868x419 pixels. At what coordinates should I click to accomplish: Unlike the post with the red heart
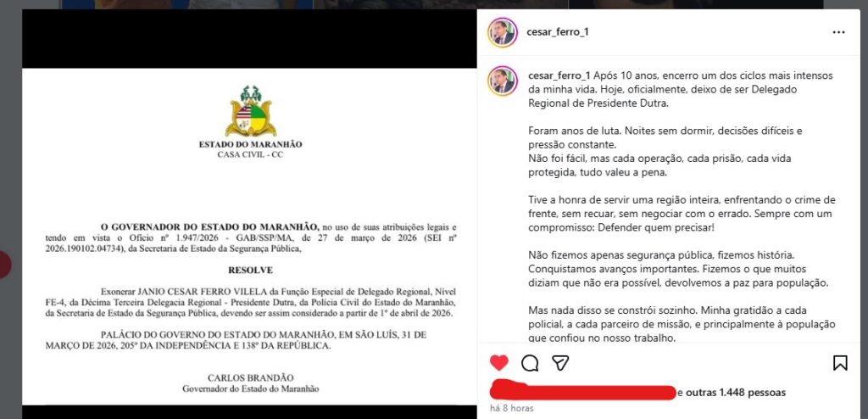pyautogui.click(x=498, y=363)
